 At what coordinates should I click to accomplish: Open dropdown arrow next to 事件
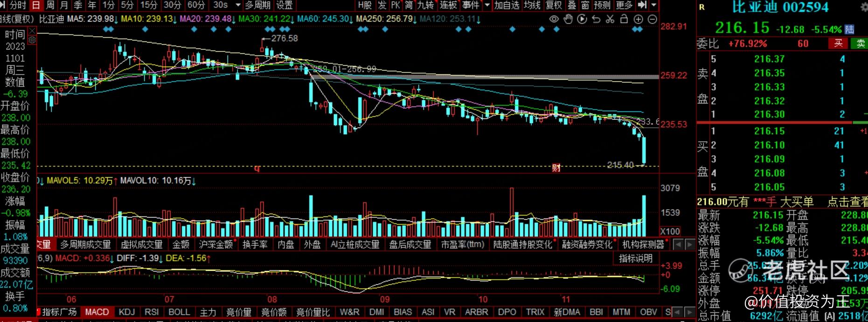coord(487,5)
